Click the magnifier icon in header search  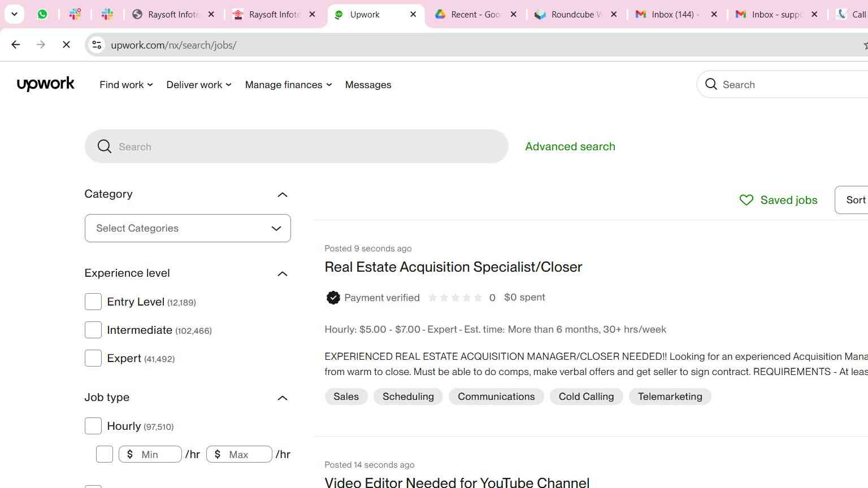click(711, 84)
